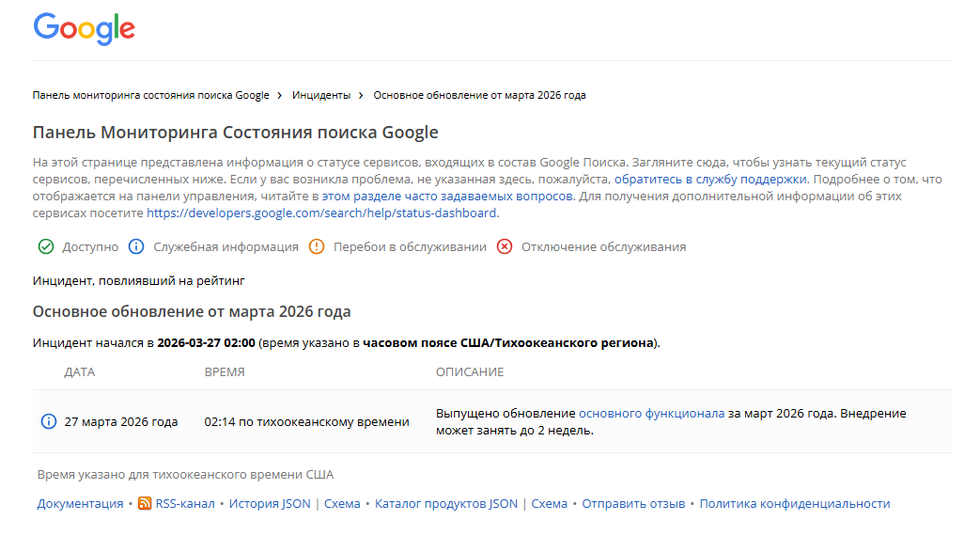Open the обратитесь в службу поддержки link
This screenshot has width=980, height=552.
click(710, 180)
